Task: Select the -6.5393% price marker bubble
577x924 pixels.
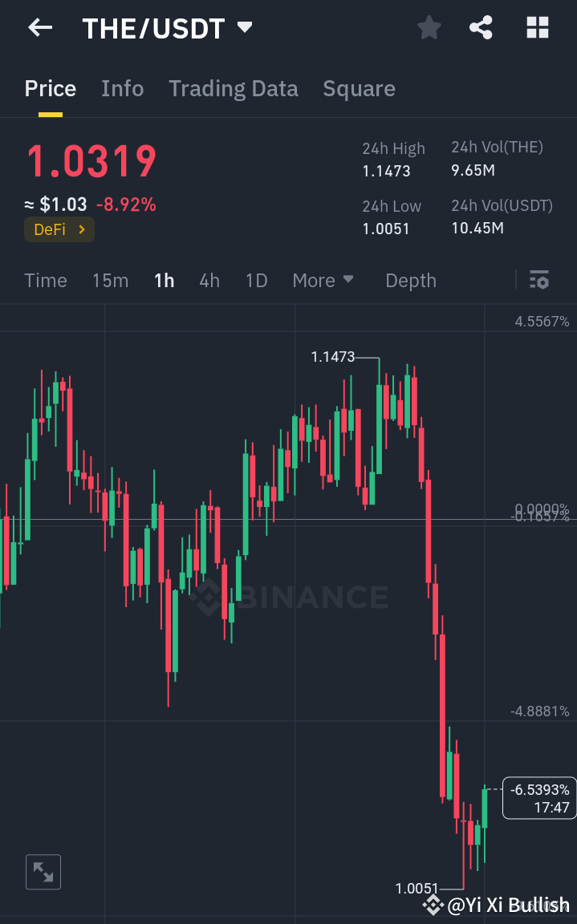Action: pos(538,798)
